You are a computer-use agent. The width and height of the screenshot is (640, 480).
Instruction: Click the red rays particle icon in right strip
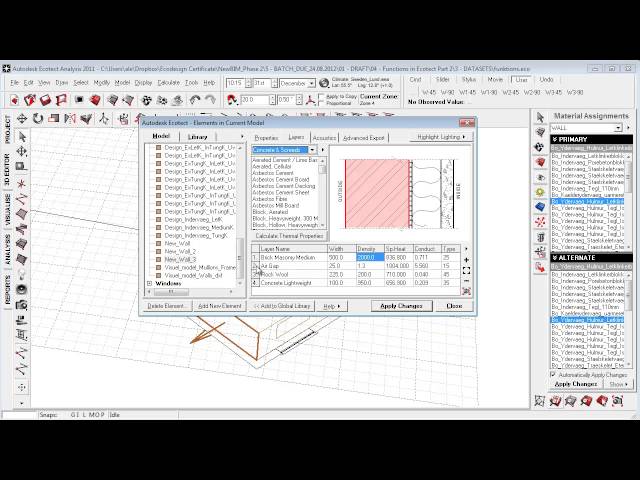pyautogui.click(x=540, y=222)
